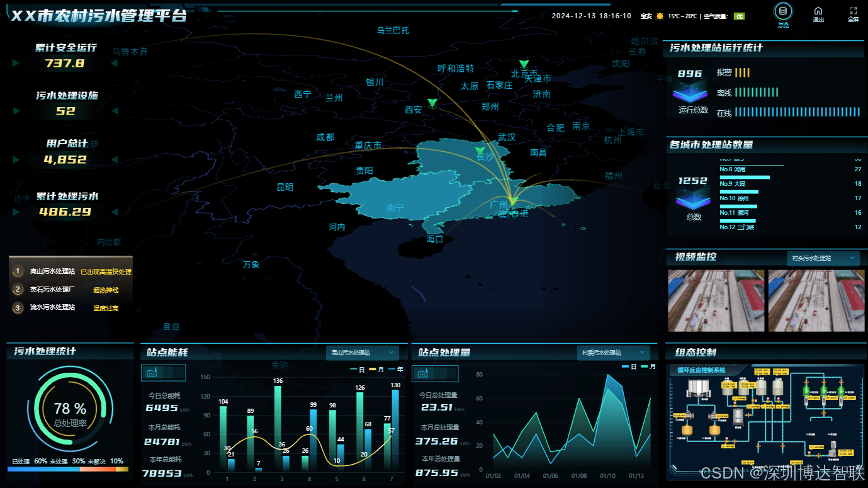Click the green 优 air quality badge
The height and width of the screenshot is (488, 868).
(740, 16)
